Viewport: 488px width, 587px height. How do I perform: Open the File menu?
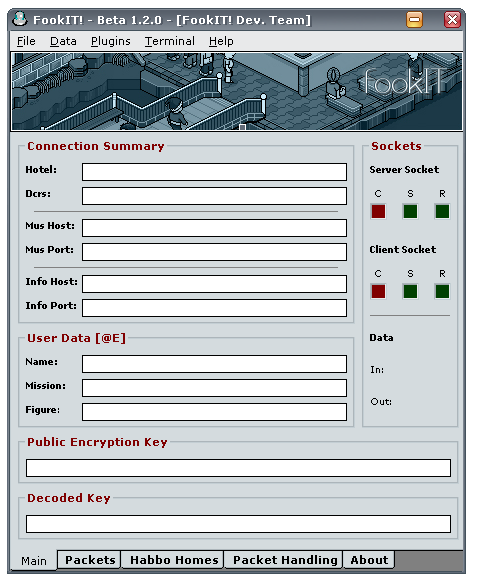[26, 41]
